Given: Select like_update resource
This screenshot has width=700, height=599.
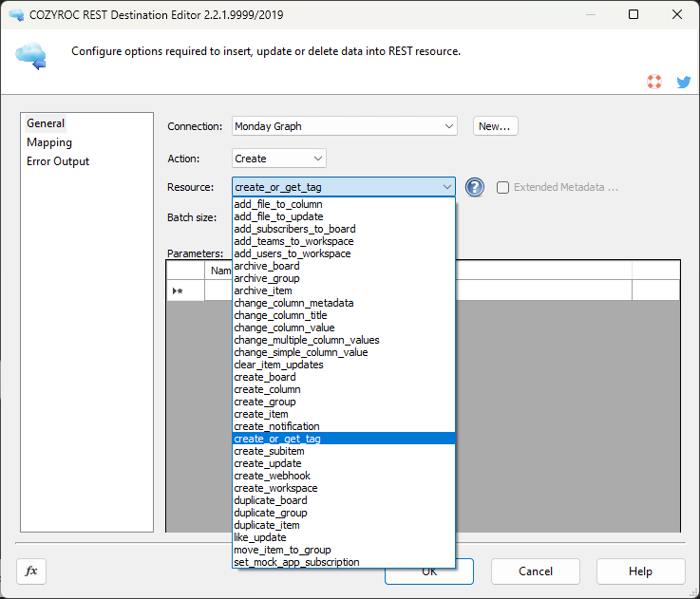Looking at the screenshot, I should coord(344,538).
